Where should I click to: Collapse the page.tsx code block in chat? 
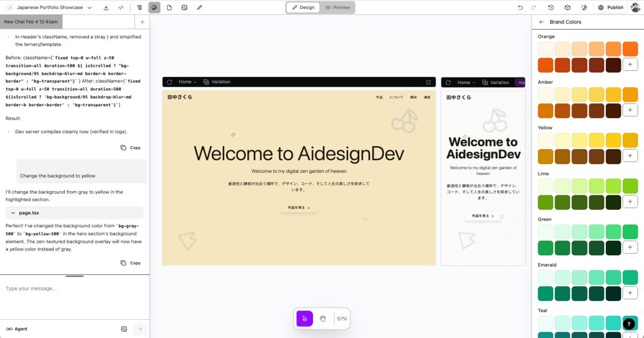pyautogui.click(x=13, y=212)
